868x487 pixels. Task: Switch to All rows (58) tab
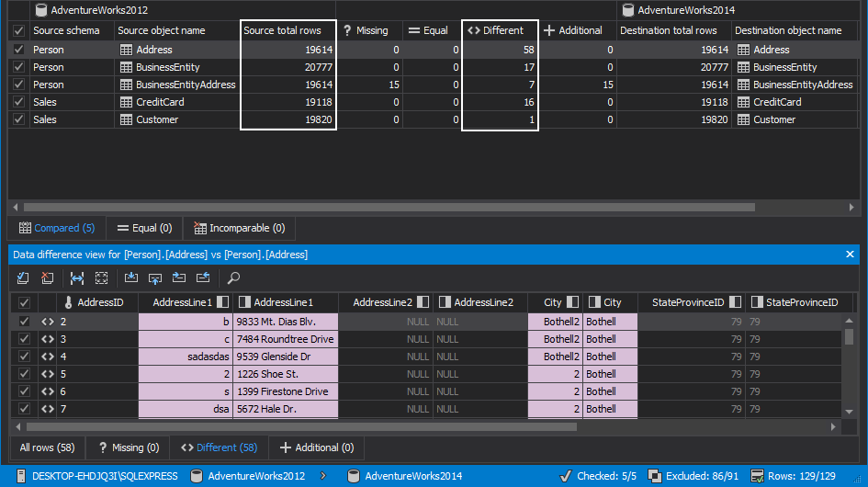click(x=47, y=447)
